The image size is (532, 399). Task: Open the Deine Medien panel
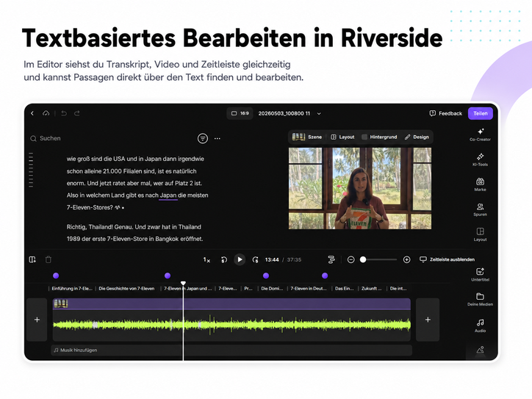point(480,300)
